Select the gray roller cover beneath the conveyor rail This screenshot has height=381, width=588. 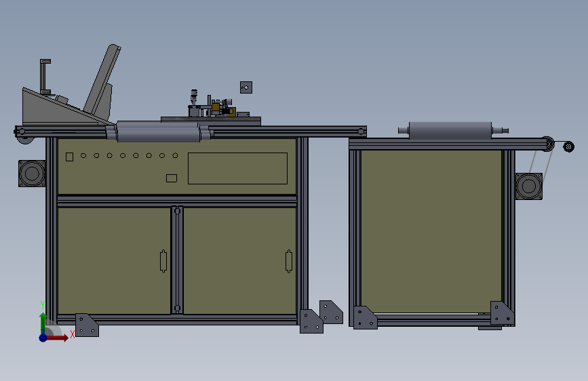(159, 132)
